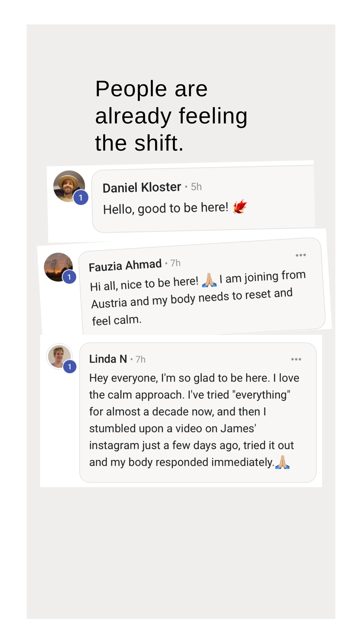This screenshot has height=644, width=362.
Task: Click the 5h timestamp on Daniel's comment
Action: pyautogui.click(x=196, y=186)
